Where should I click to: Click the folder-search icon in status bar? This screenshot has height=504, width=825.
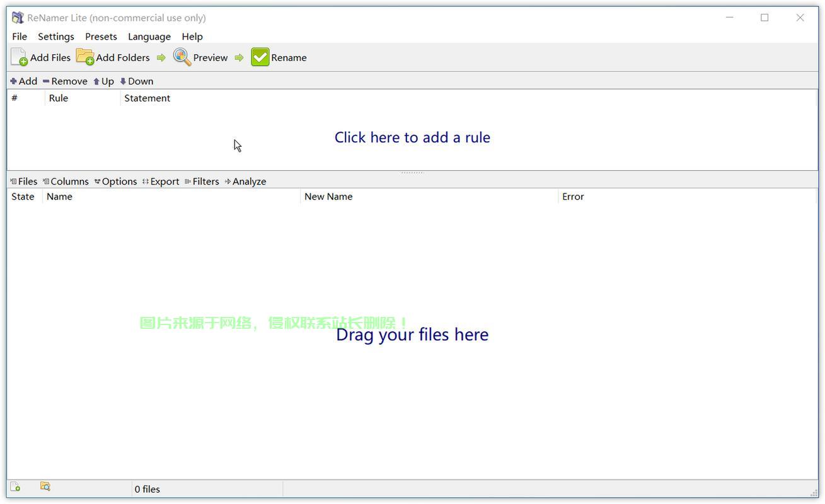tap(45, 486)
